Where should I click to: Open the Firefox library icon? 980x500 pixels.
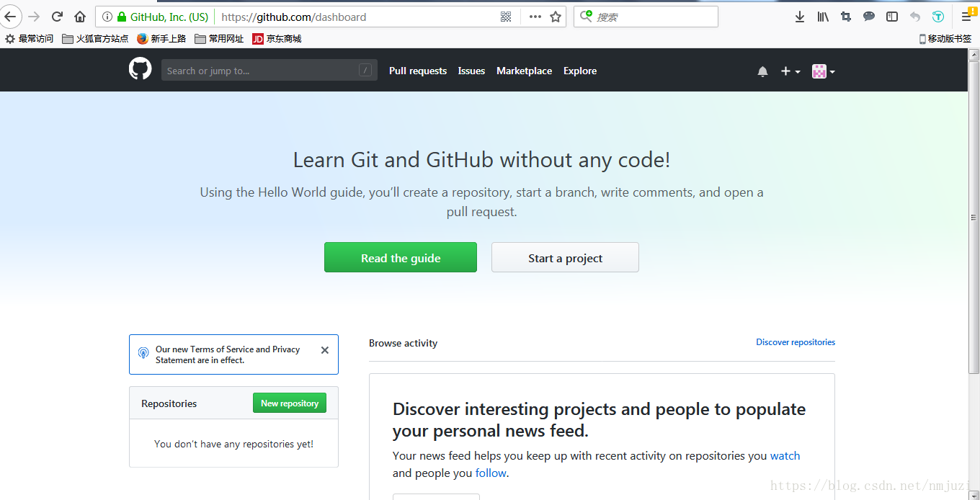coord(823,17)
